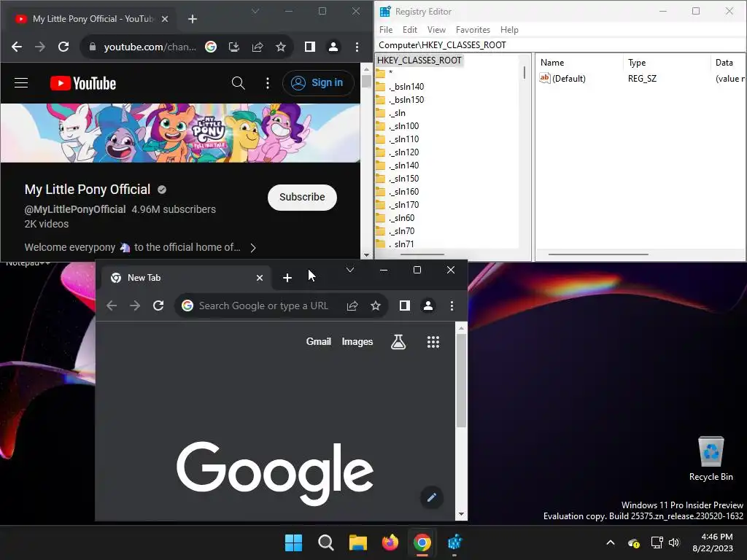Screen dimensions: 747x560
Task: Close the New Tab tab
Action: pyautogui.click(x=260, y=278)
